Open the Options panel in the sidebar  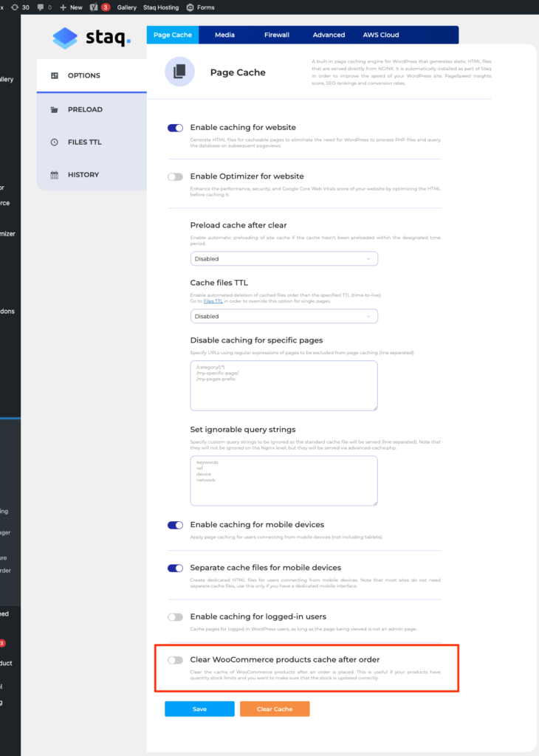[x=83, y=75]
